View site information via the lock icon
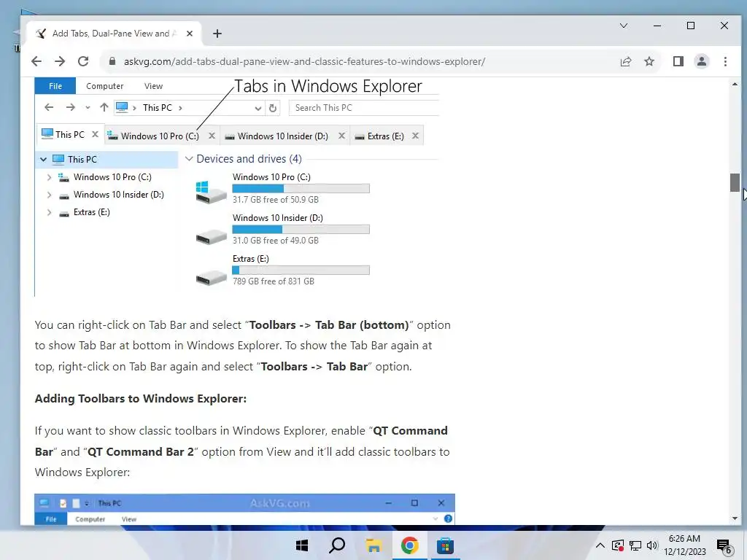747x560 pixels. click(112, 61)
